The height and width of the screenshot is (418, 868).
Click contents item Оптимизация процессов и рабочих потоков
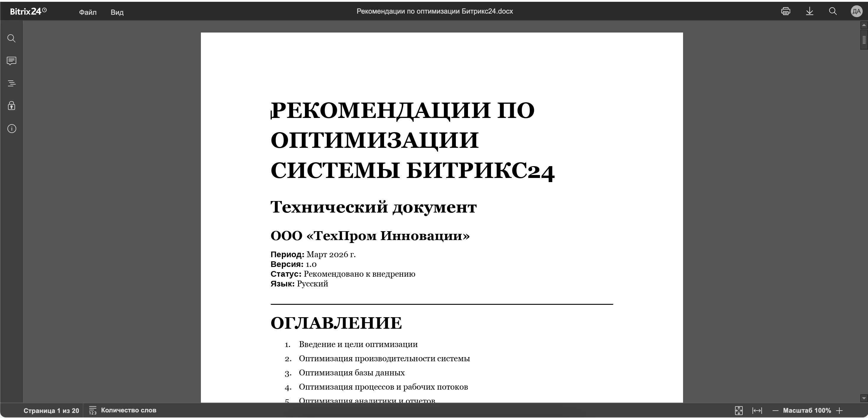coord(383,387)
